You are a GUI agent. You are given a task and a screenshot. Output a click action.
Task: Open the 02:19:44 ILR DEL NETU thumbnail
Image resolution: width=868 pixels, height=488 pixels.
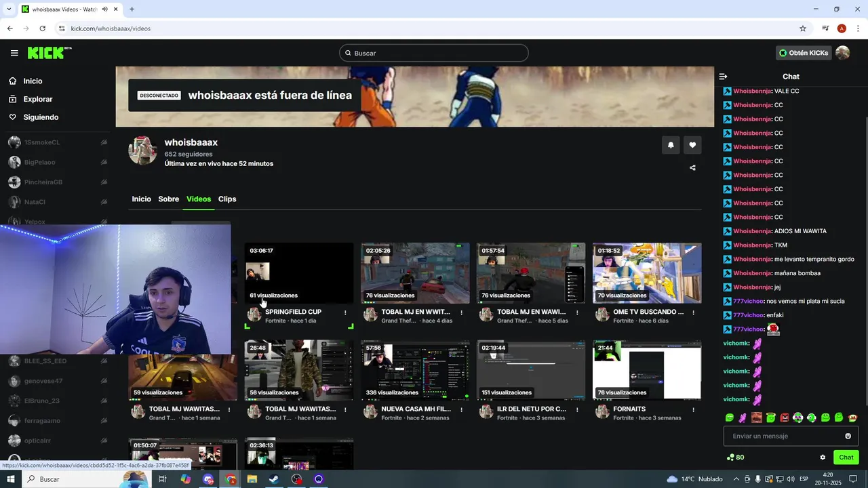click(x=531, y=370)
